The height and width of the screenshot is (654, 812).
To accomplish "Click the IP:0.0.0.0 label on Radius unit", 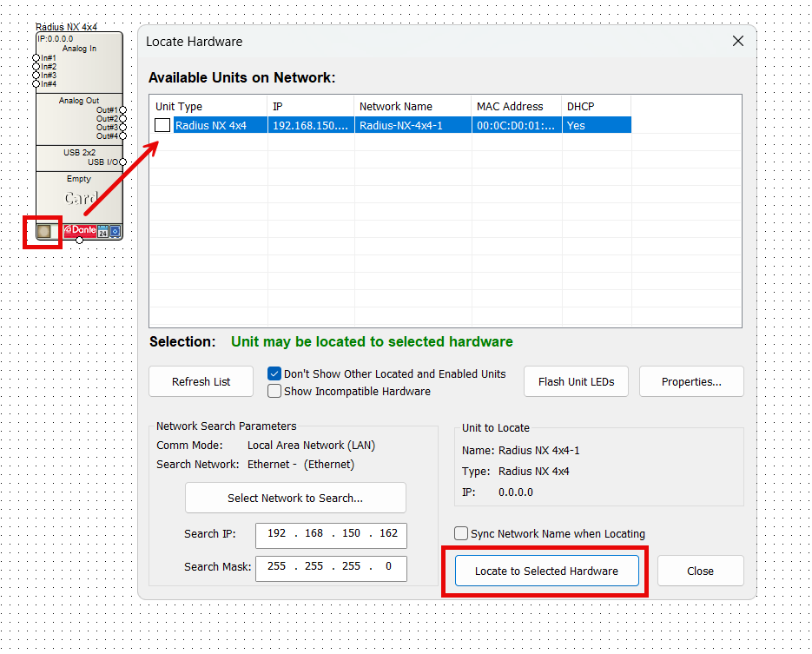I will (x=56, y=39).
